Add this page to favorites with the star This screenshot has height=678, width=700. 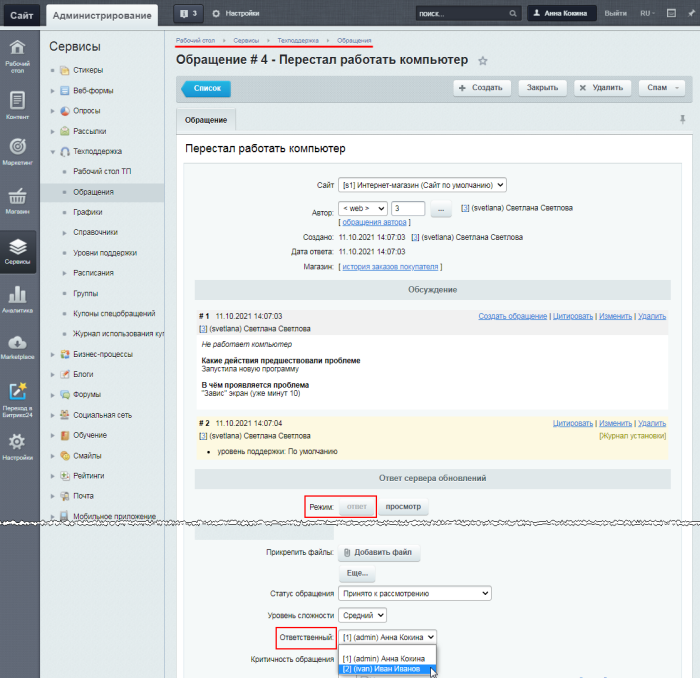coord(483,61)
